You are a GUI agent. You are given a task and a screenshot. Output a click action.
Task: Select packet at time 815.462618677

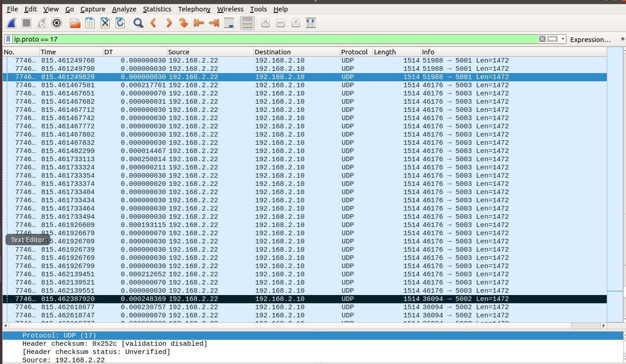[305, 307]
